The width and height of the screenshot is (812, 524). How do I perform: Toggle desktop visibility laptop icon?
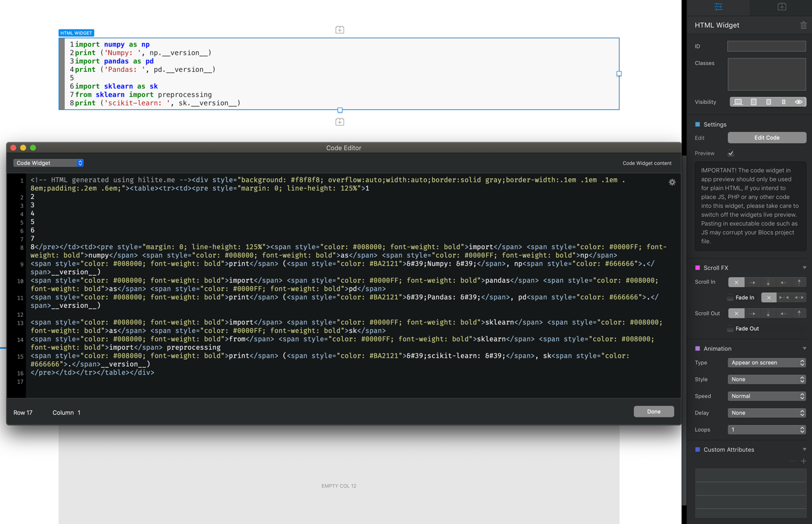738,102
